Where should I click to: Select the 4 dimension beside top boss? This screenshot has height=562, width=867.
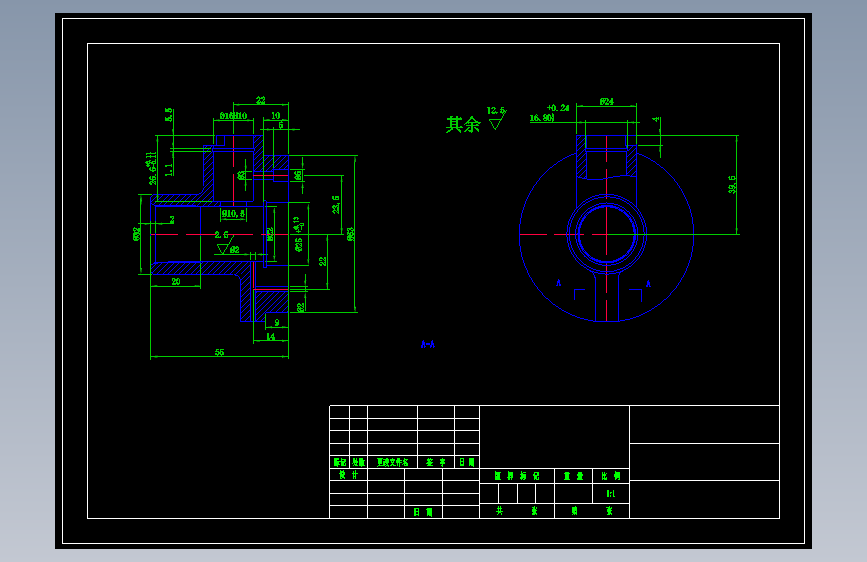656,119
